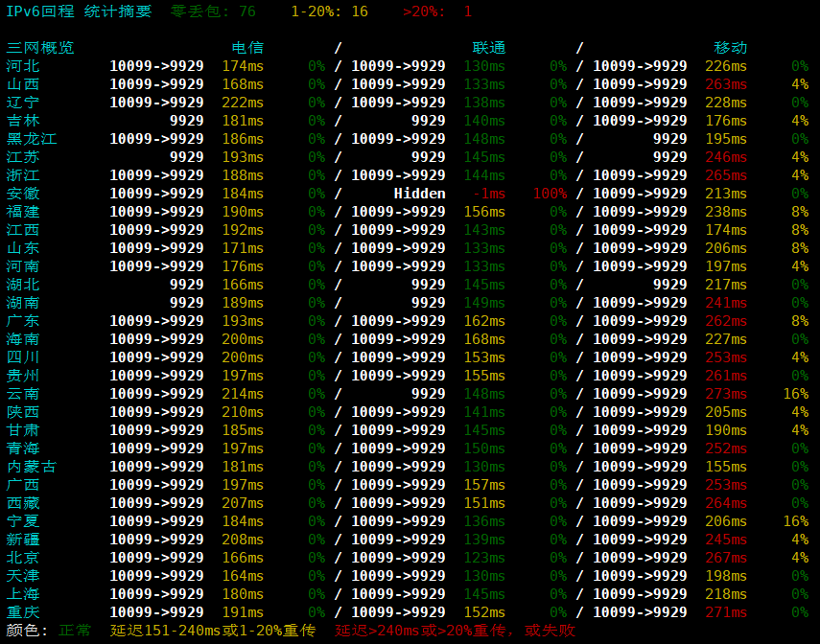Click the '吉林' province row label
Image resolution: width=820 pixels, height=644 pixels.
point(23,121)
